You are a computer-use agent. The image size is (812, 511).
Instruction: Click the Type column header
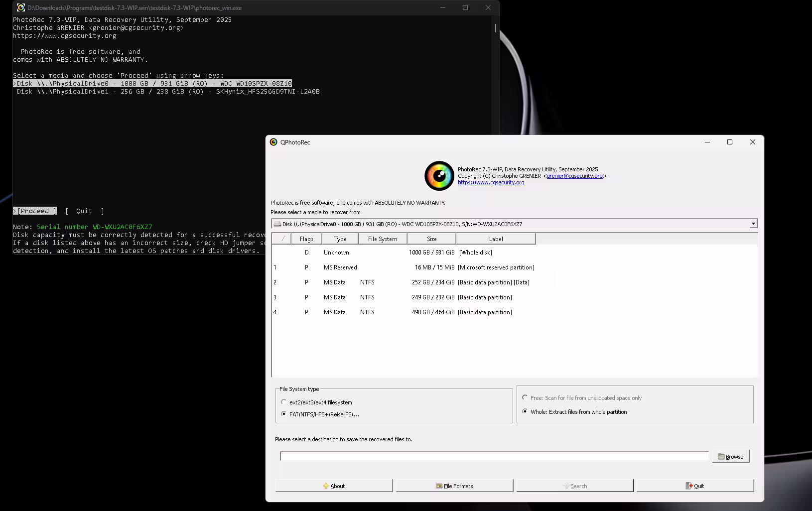tap(340, 239)
